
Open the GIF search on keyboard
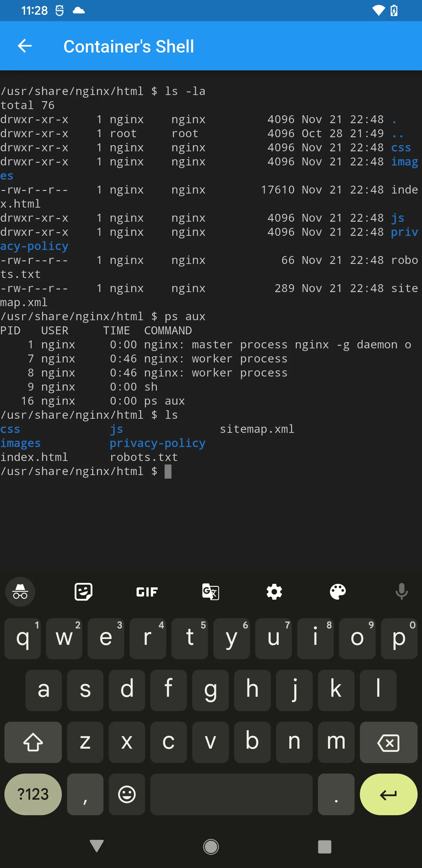147,592
